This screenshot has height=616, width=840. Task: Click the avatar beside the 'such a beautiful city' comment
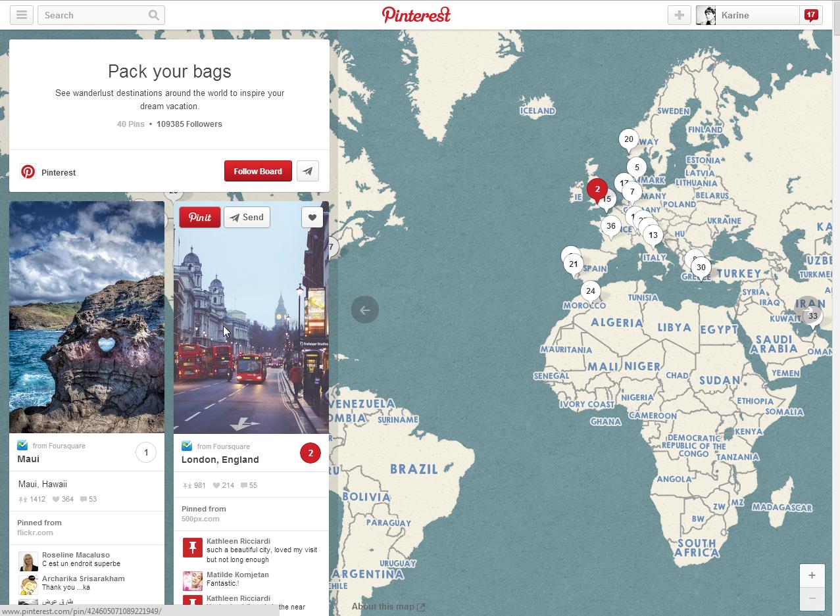[x=193, y=548]
